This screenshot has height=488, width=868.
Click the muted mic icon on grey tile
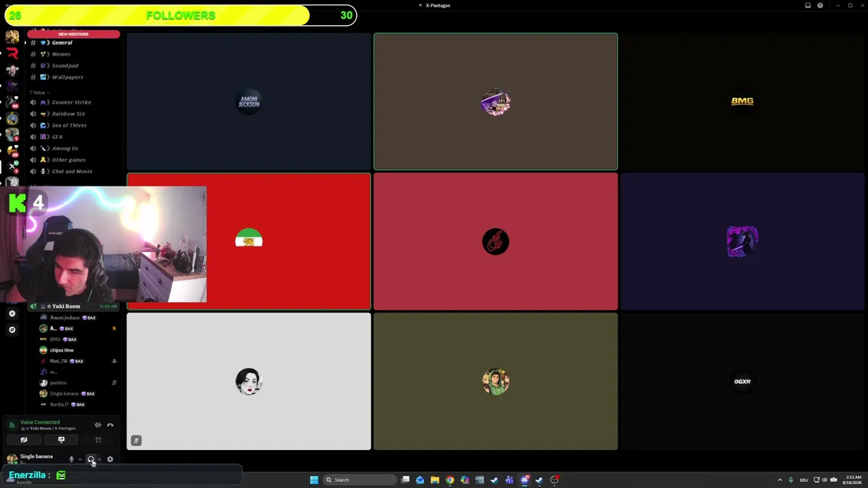pyautogui.click(x=136, y=441)
